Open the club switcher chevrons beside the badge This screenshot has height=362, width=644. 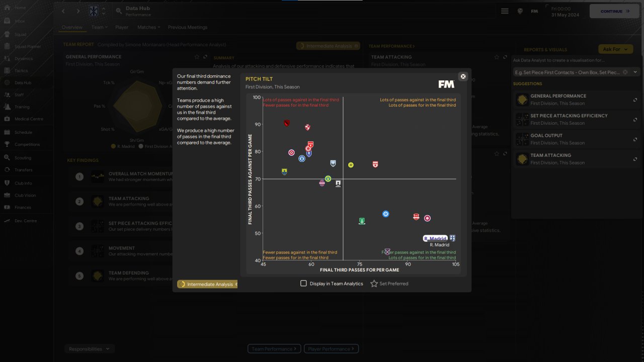104,11
